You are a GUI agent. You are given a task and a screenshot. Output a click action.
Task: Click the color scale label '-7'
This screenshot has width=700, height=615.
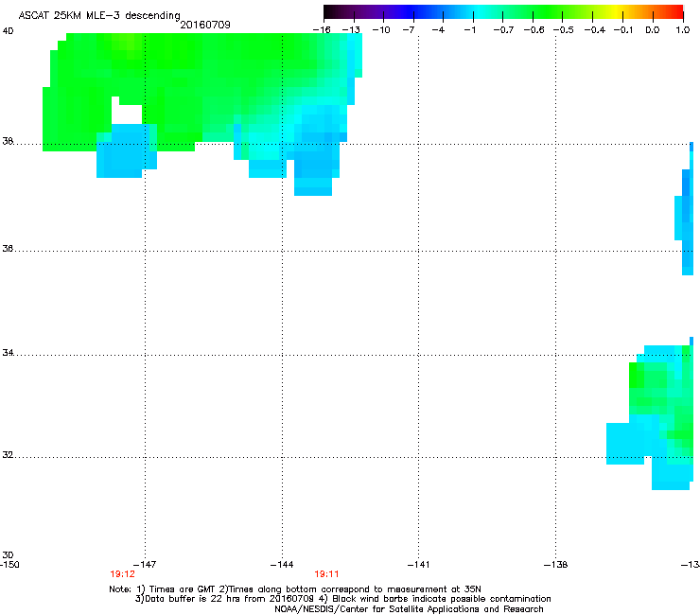409,30
